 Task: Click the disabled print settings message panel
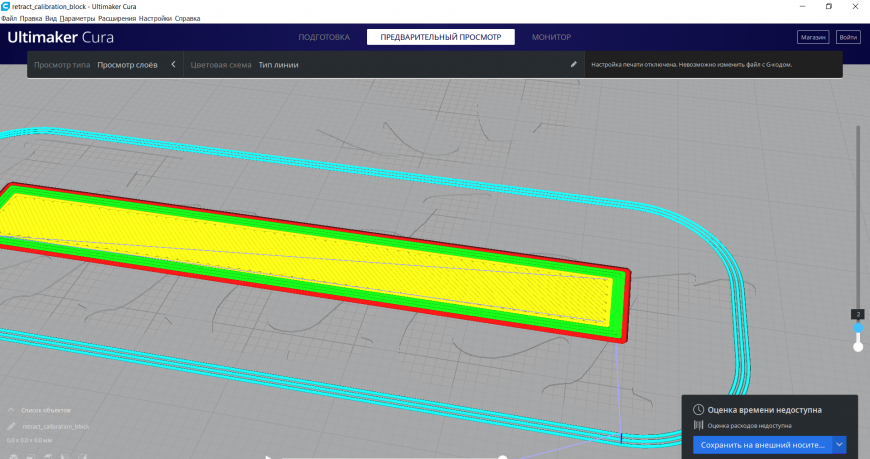pos(714,64)
